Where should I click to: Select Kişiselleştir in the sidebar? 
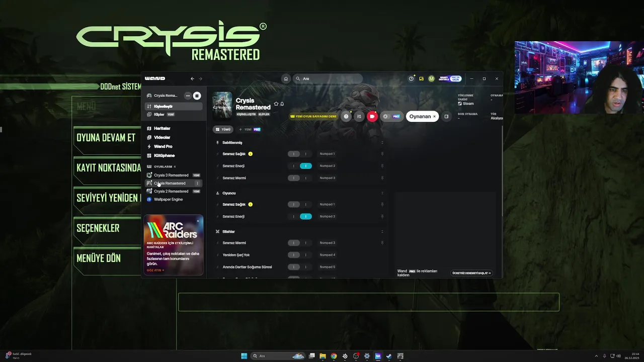pyautogui.click(x=174, y=107)
